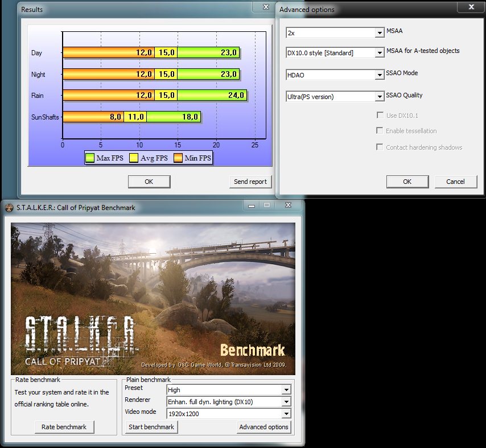Close the Call of Pripyat Benchmark window
Screen dimensions: 486x448
pyautogui.click(x=289, y=205)
